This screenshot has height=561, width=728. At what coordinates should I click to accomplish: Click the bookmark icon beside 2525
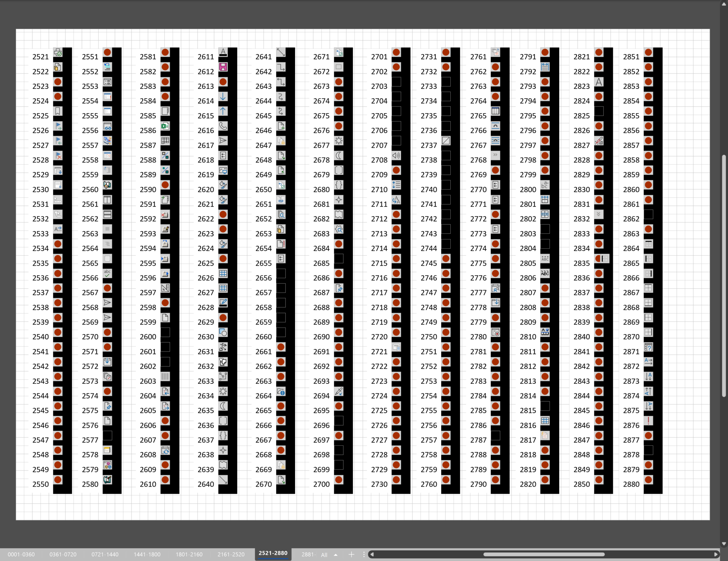coord(58,111)
